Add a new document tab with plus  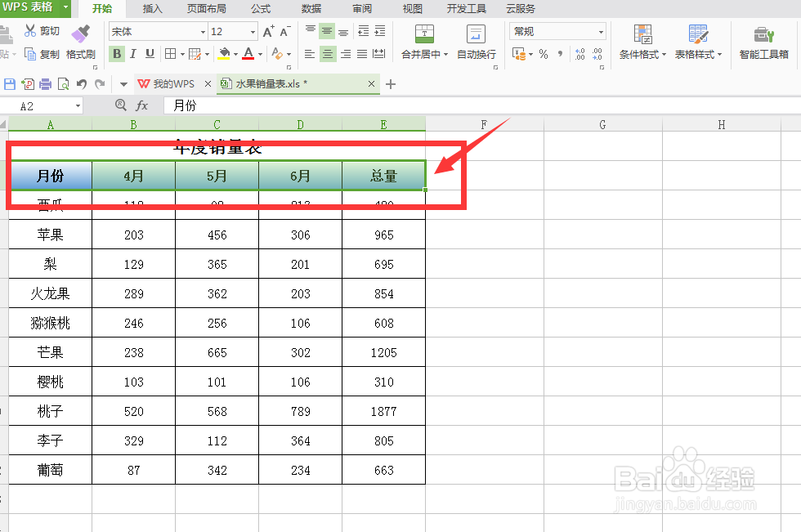tap(391, 84)
